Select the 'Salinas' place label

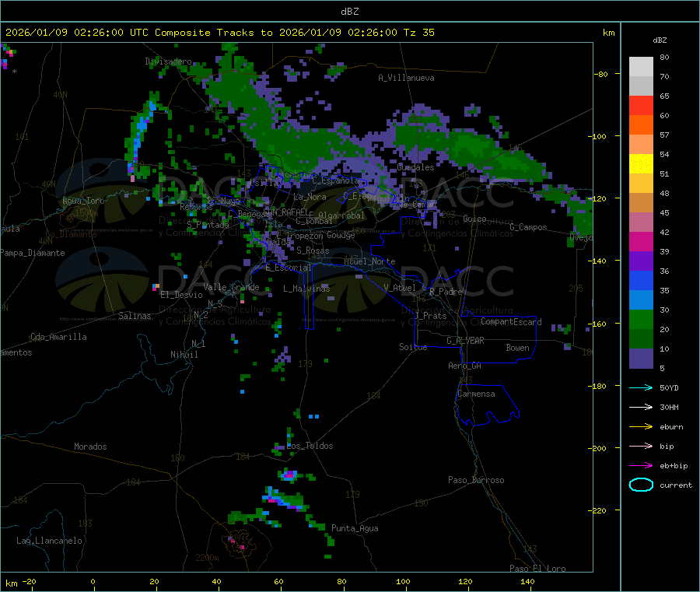point(135,316)
